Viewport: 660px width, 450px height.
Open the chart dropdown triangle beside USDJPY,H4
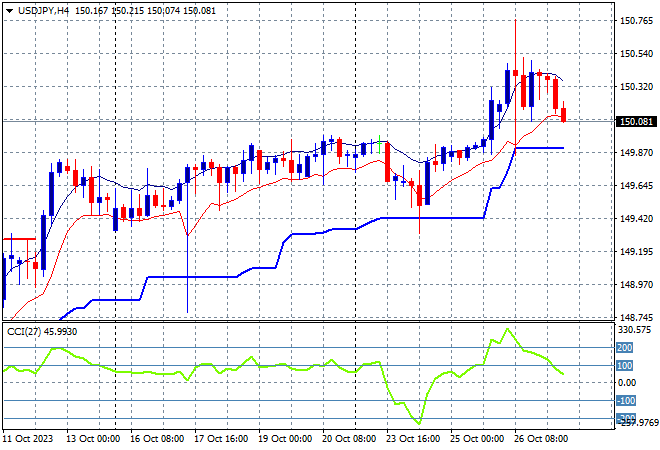(9, 11)
